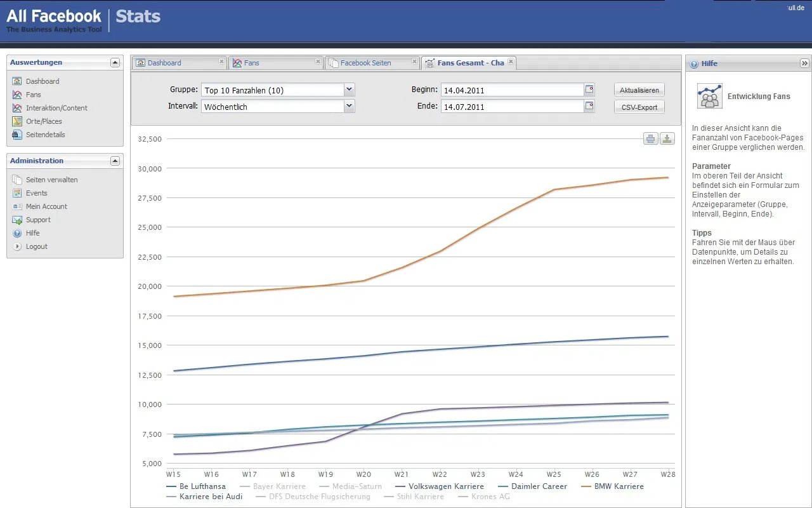
Task: Click the Ende date input field
Action: [x=513, y=107]
